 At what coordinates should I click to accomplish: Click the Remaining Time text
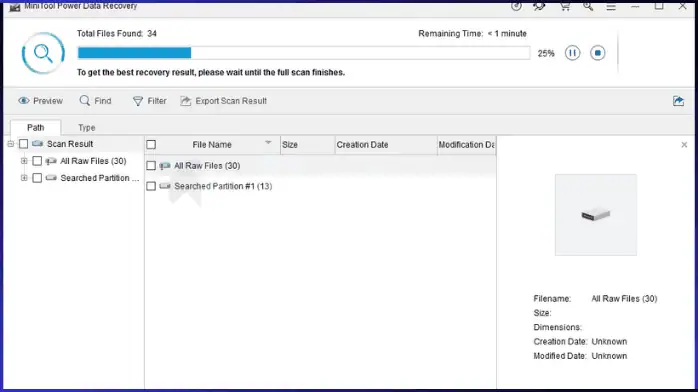(x=472, y=33)
